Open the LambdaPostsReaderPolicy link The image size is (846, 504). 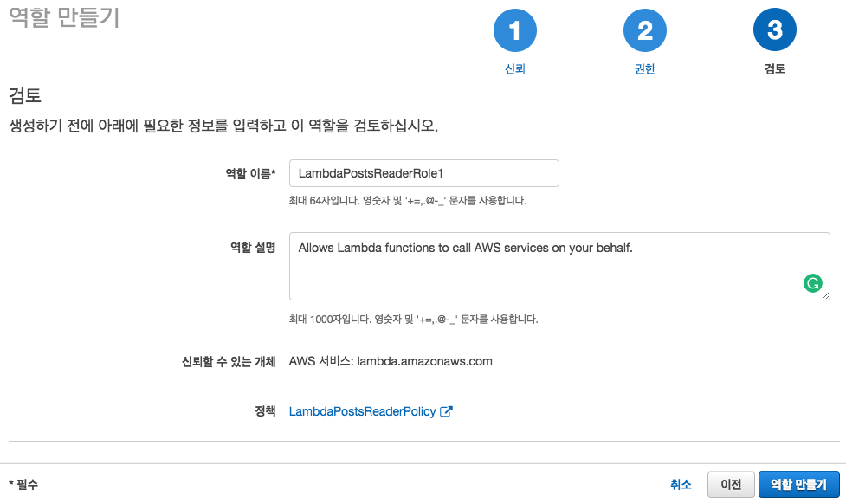363,411
